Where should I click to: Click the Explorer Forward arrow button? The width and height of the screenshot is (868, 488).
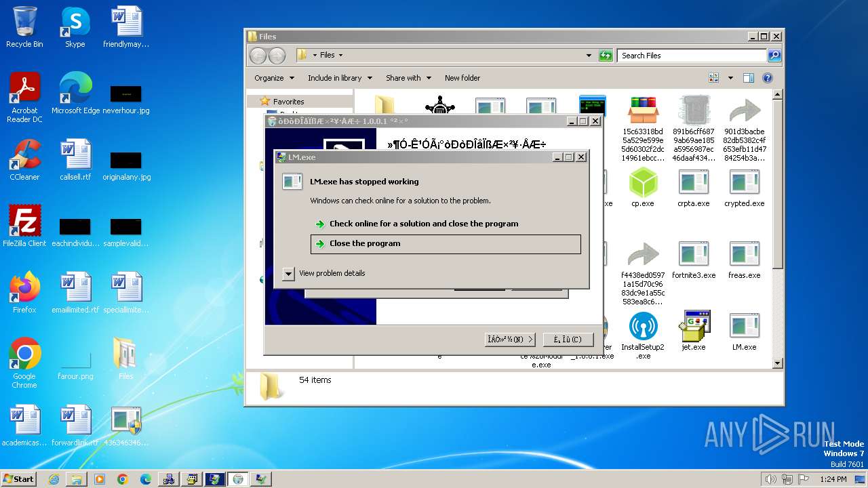(x=277, y=56)
